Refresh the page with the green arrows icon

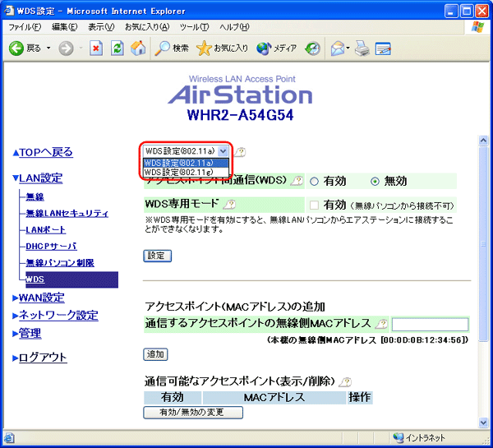click(117, 48)
